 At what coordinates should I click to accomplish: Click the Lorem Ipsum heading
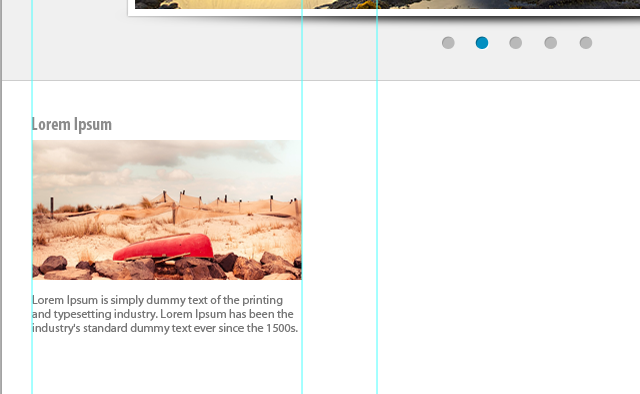tap(72, 125)
